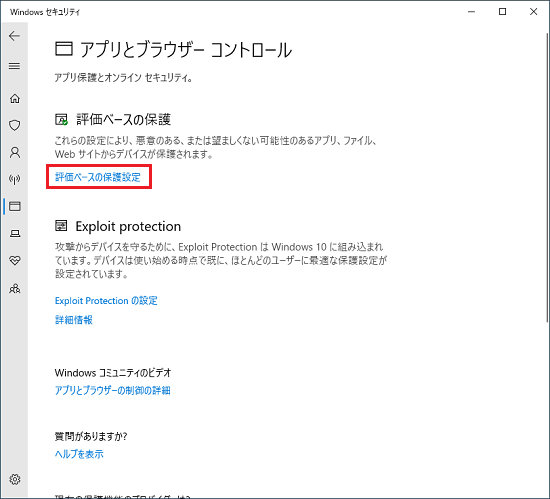The width and height of the screenshot is (550, 499).
Task: Open Firewall & network protection icon
Action: pyautogui.click(x=15, y=179)
